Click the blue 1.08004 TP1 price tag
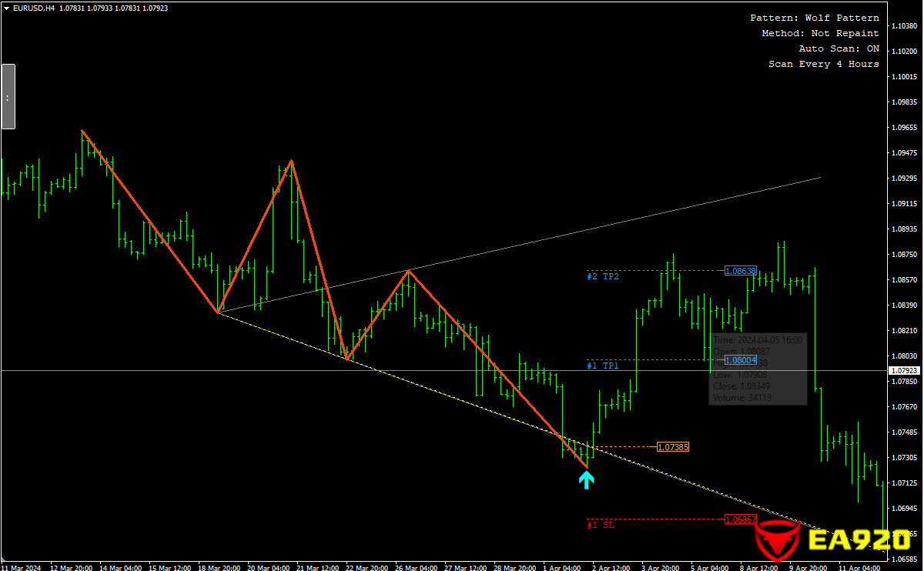This screenshot has width=924, height=571. pyautogui.click(x=740, y=359)
